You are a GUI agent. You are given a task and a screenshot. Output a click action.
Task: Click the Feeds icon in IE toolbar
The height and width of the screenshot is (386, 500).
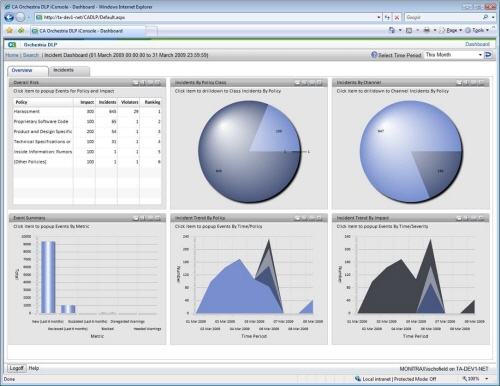pos(409,30)
